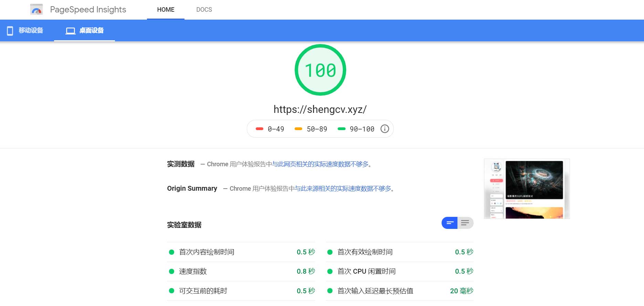Click the 首次 CPU 闲置时间 metric label
644x306 pixels.
[366, 271]
